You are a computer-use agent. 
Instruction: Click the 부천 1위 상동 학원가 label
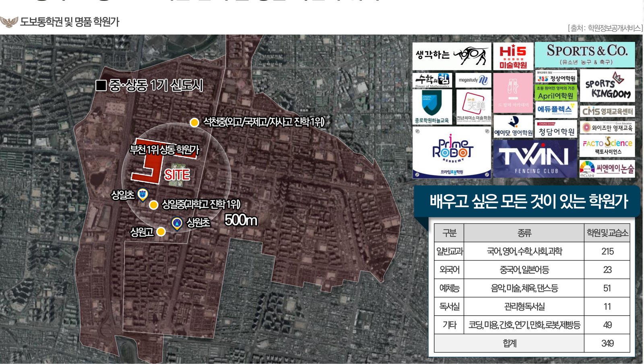tap(165, 150)
